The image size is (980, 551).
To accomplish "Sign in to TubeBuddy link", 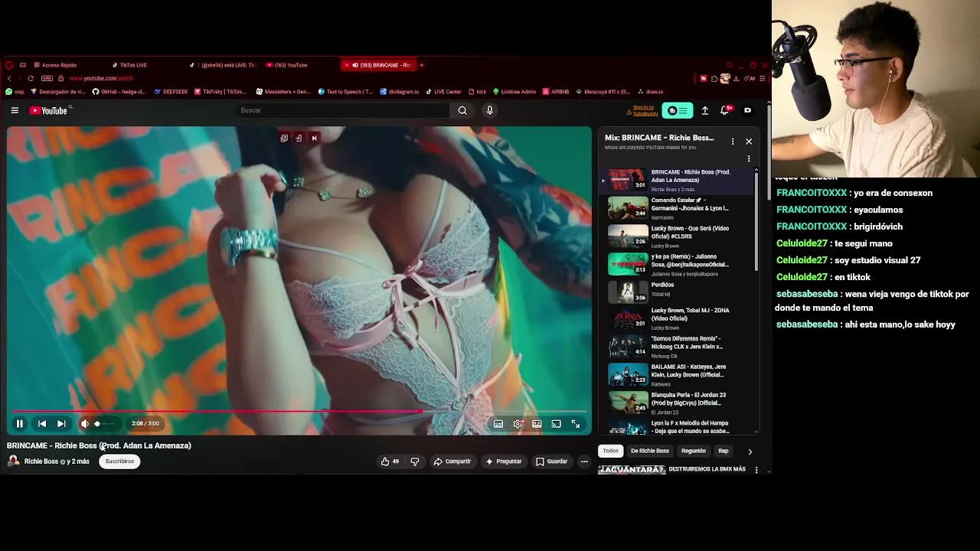I will coord(642,110).
